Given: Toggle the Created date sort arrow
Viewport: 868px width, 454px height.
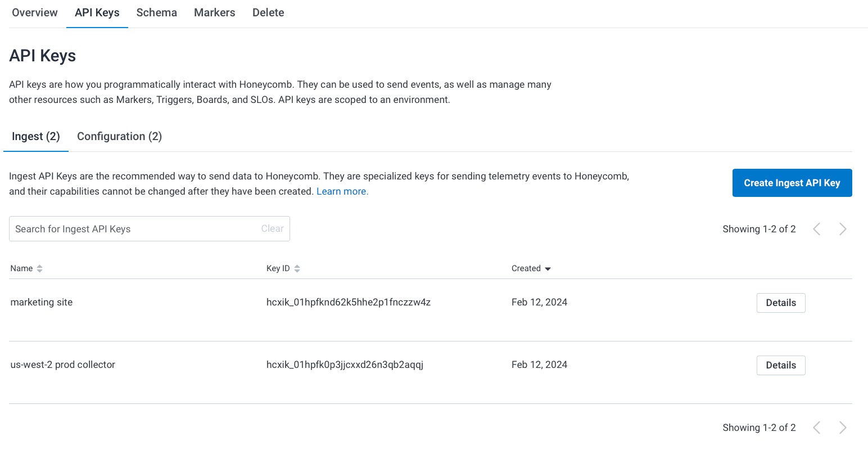Looking at the screenshot, I should point(548,269).
